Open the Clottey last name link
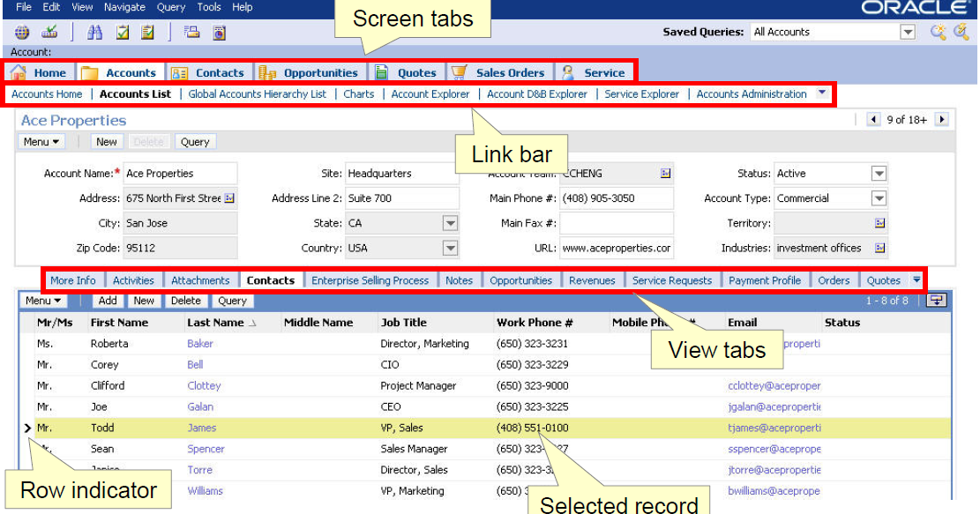The image size is (980, 514). (x=204, y=385)
